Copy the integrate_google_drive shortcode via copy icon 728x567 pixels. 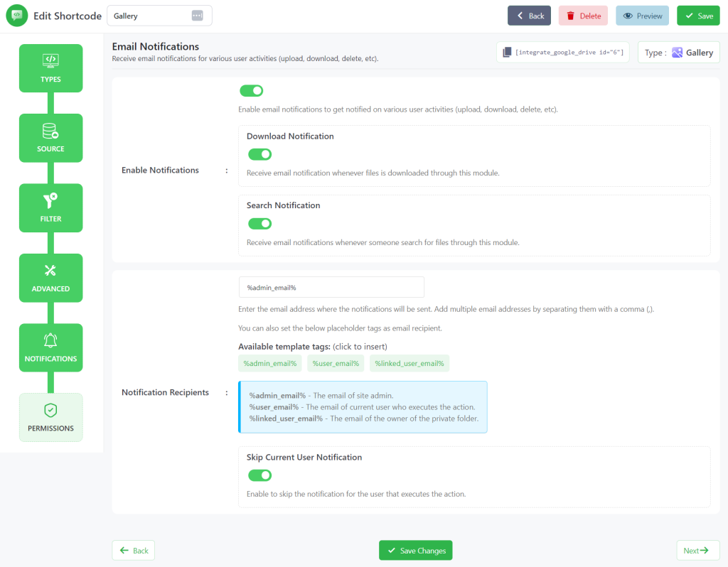tap(507, 53)
